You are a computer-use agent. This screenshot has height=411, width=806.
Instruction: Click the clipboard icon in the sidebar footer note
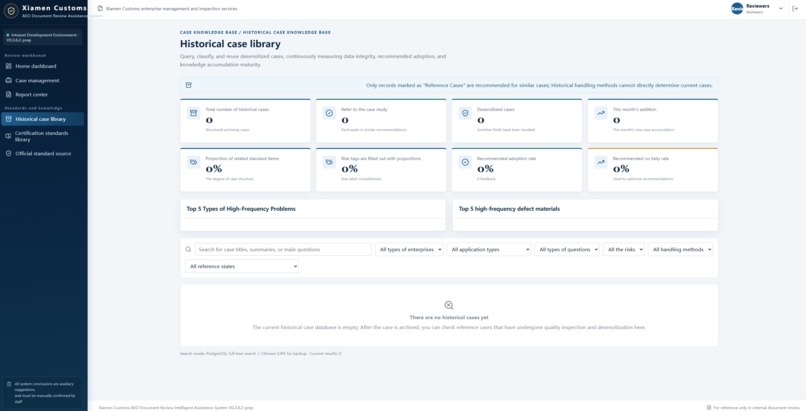[x=9, y=384]
